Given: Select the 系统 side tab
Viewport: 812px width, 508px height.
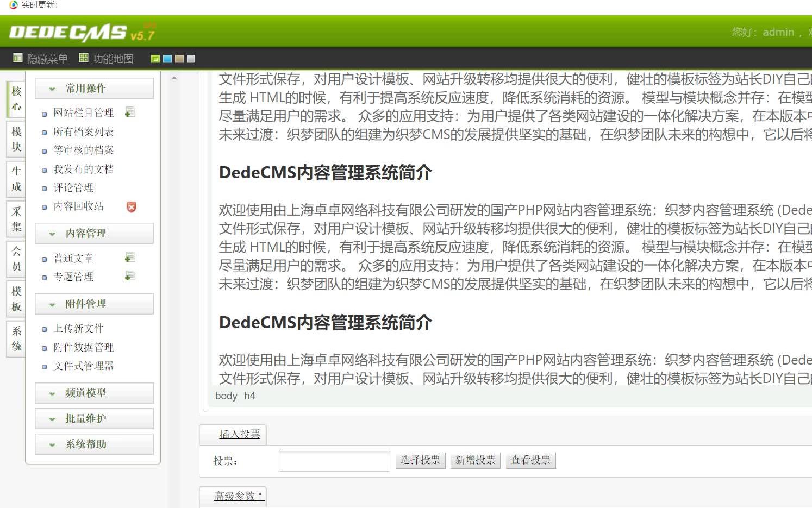Looking at the screenshot, I should coord(16,339).
